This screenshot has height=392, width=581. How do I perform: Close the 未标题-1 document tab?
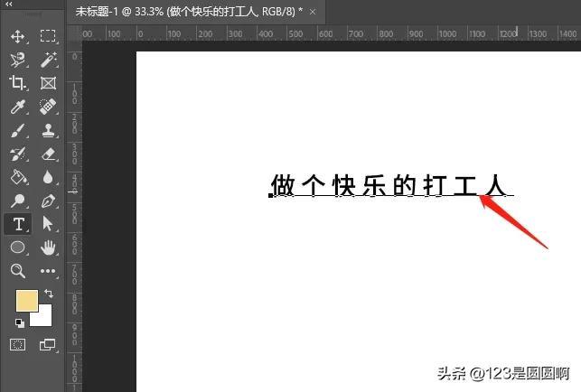[x=313, y=12]
